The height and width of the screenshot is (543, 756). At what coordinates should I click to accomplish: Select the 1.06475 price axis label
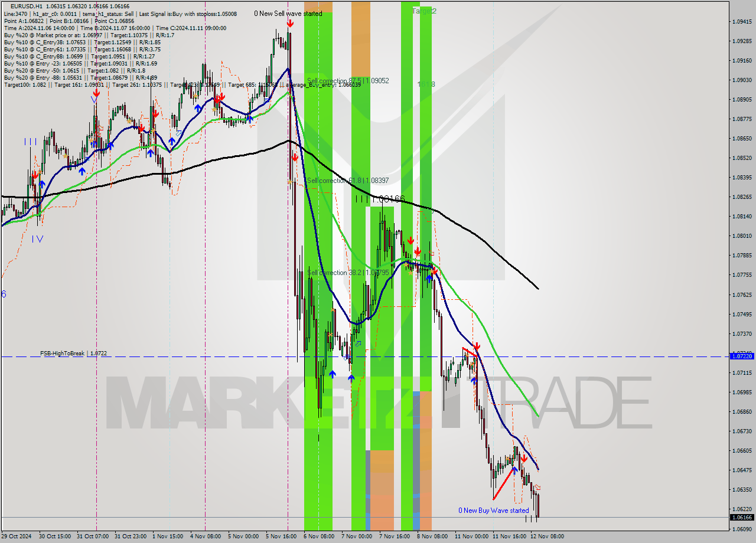742,470
